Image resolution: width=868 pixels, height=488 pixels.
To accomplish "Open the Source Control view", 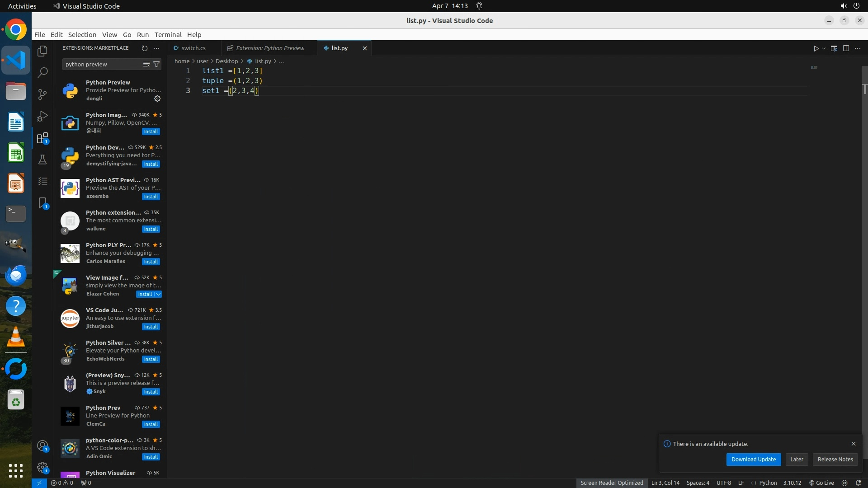I will [42, 94].
